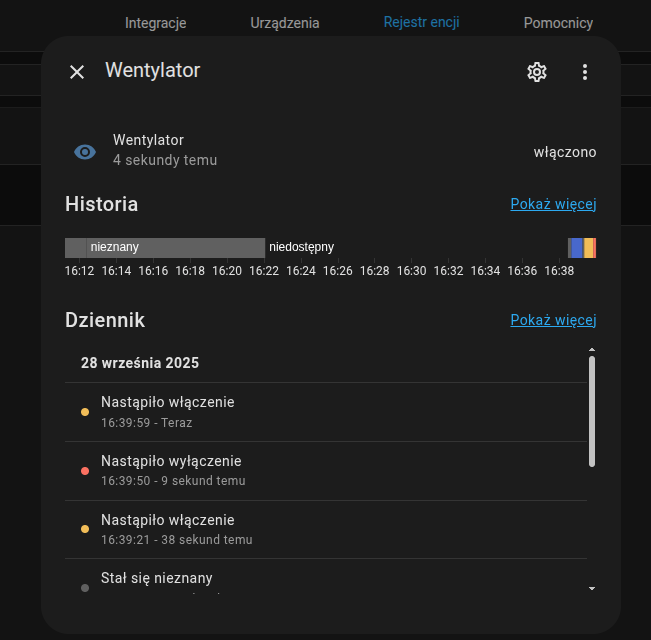Switch to the Urządzenia tab
This screenshot has width=651, height=640.
pyautogui.click(x=285, y=22)
